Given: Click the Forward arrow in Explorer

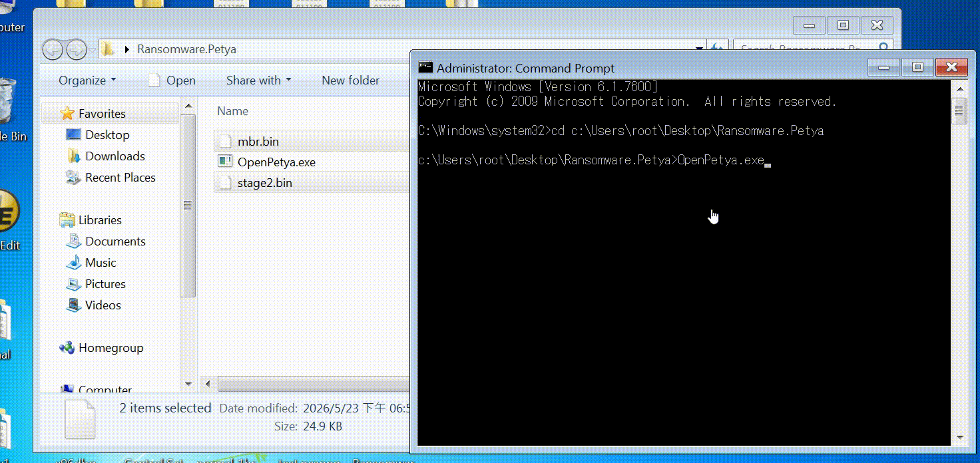Looking at the screenshot, I should [x=76, y=49].
